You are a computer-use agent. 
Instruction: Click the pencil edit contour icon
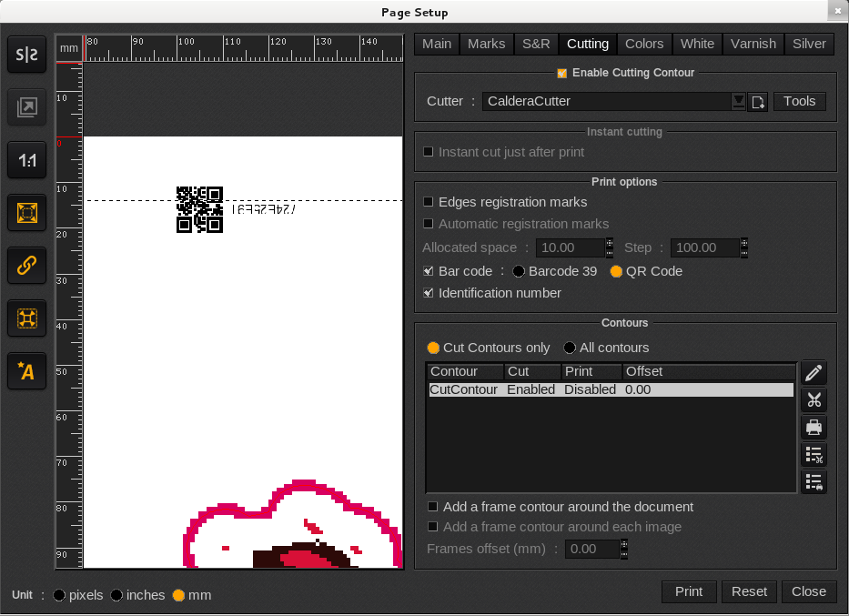pyautogui.click(x=814, y=373)
